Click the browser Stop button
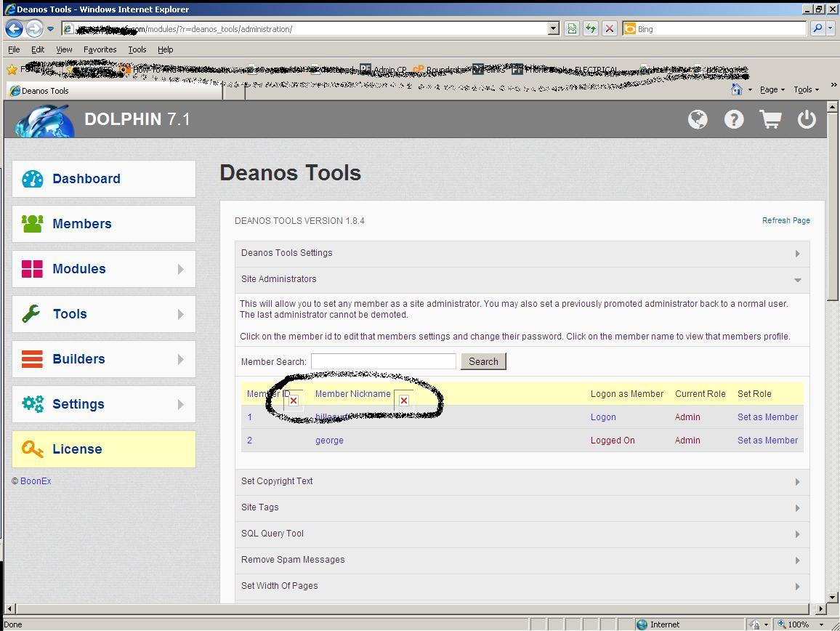 coord(610,29)
